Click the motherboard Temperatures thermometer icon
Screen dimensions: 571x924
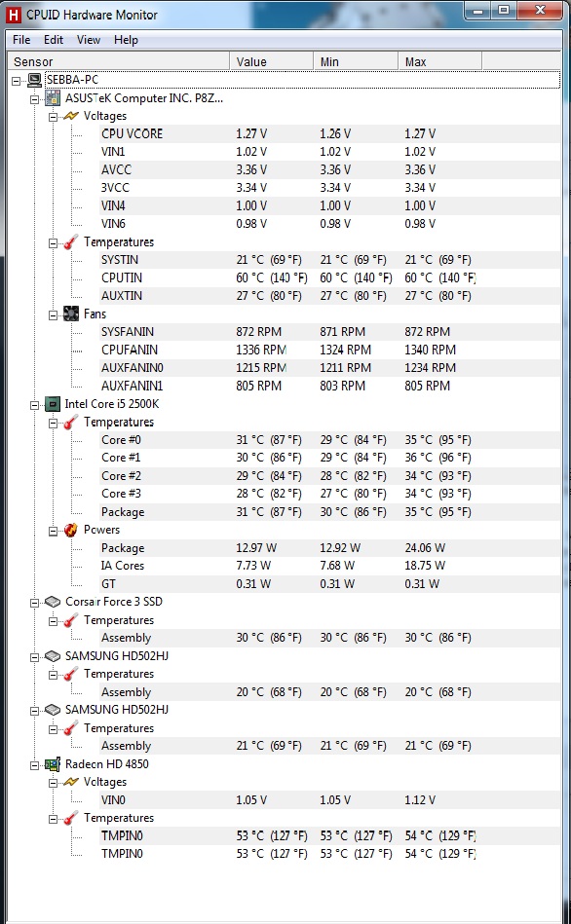click(71, 242)
